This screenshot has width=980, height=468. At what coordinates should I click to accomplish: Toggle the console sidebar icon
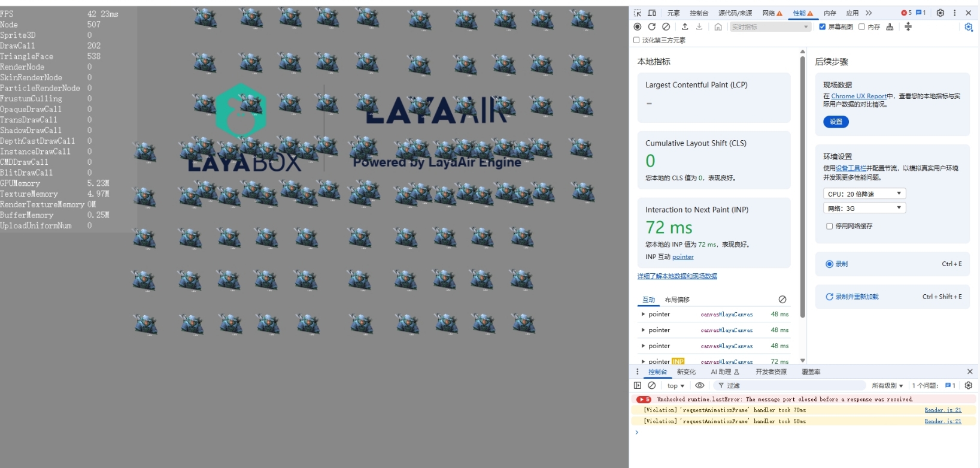click(x=638, y=385)
